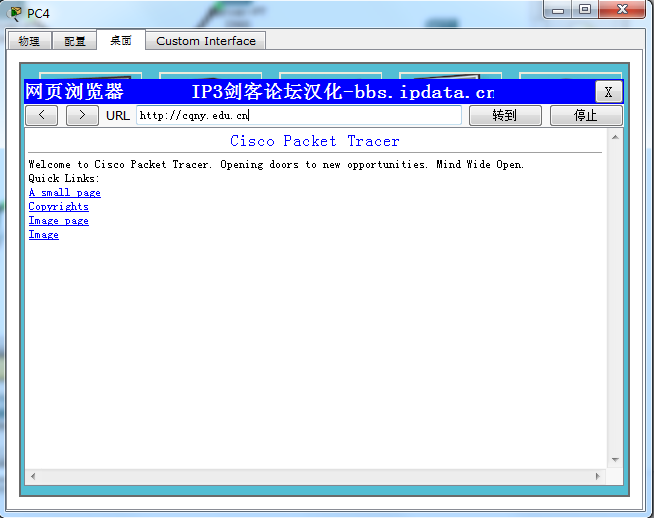This screenshot has height=518, width=654.
Task: Go back using the browser back arrow
Action: [x=41, y=116]
